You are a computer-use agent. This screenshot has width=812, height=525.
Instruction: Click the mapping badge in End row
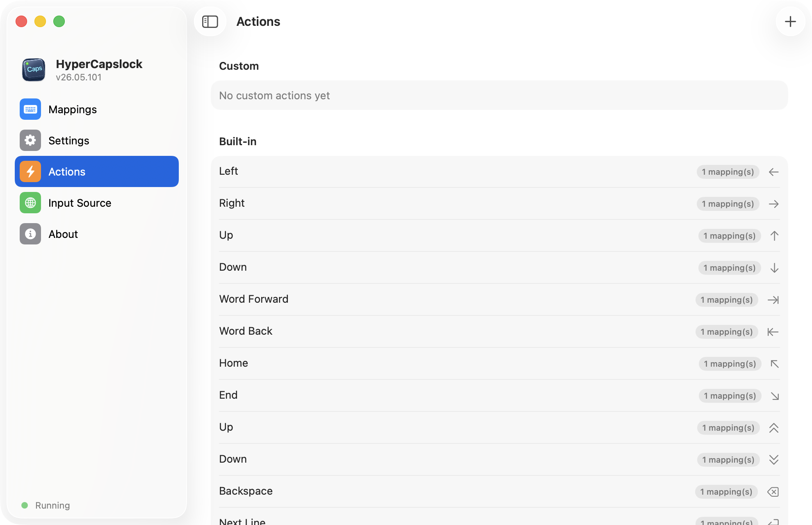tap(730, 396)
